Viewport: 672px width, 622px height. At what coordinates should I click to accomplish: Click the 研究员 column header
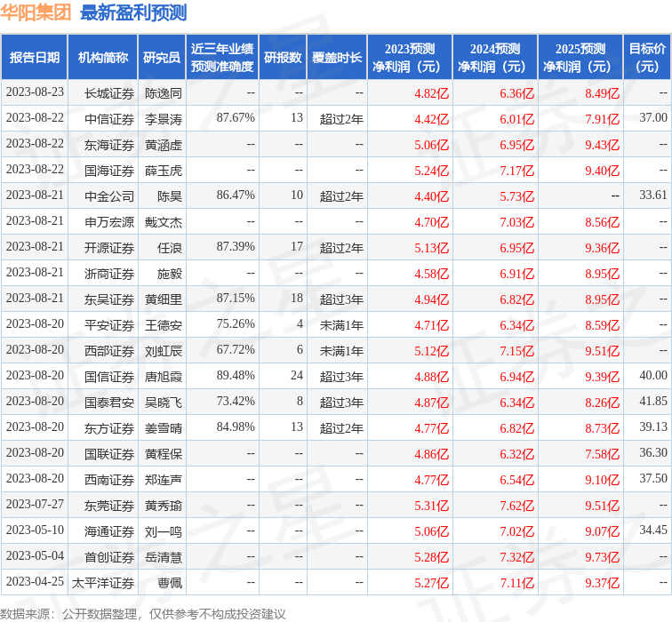tap(162, 58)
